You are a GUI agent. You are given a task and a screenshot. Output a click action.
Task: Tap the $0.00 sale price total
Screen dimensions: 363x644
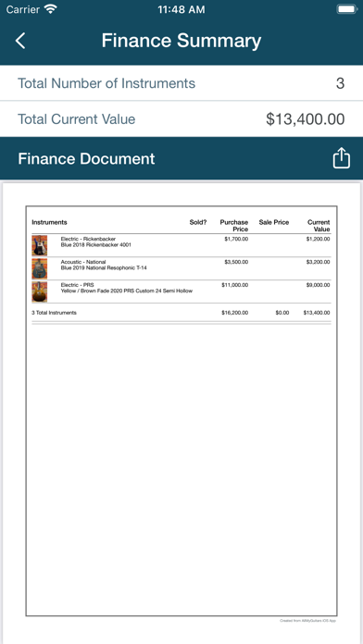point(282,313)
